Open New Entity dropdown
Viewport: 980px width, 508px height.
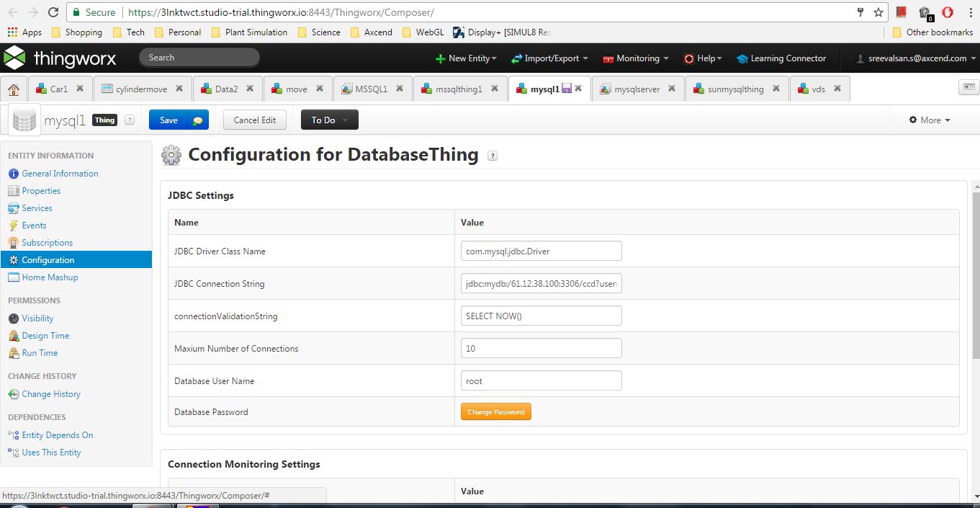466,58
